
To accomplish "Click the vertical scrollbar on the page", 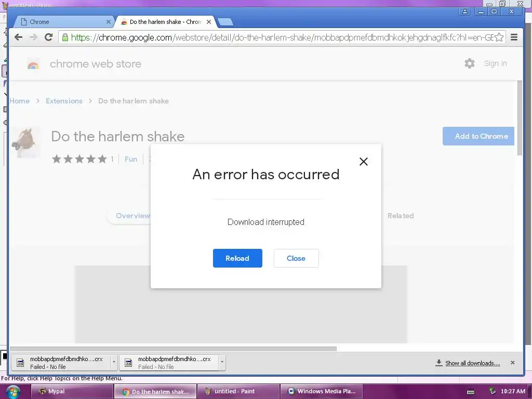I will point(520,118).
